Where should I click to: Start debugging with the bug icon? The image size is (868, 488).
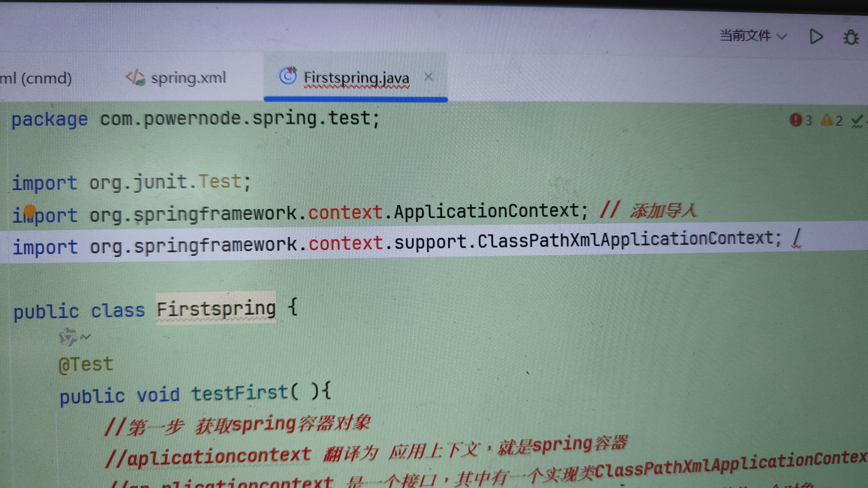(x=851, y=37)
